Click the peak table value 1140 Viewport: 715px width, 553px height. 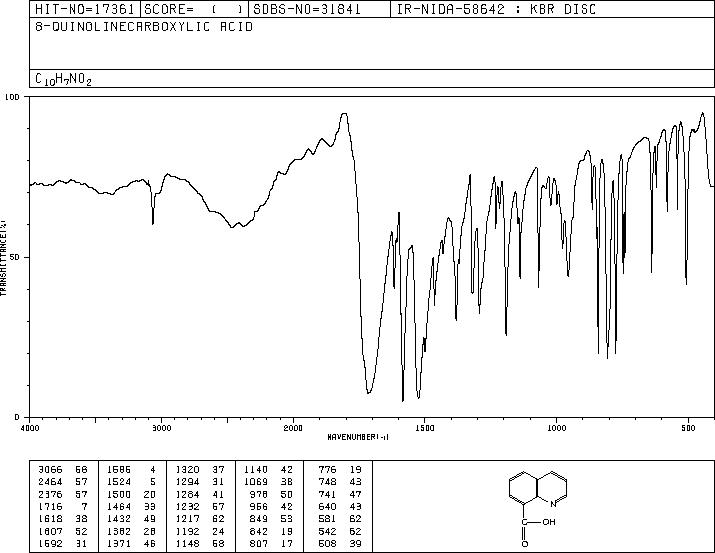[256, 469]
